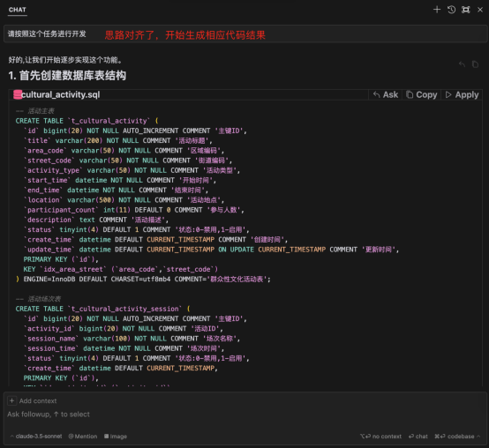The height and width of the screenshot is (448, 489).
Task: Expand the codebase chevron menu
Action: (x=478, y=437)
